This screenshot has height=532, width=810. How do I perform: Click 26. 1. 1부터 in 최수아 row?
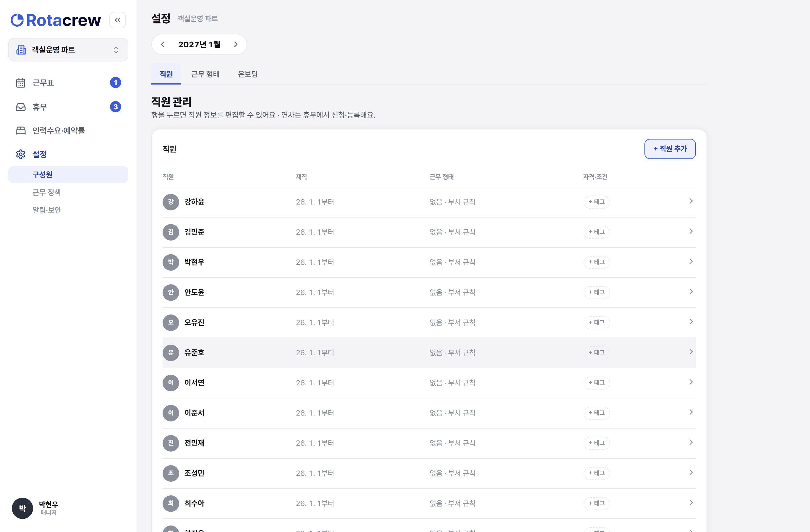[x=315, y=503]
